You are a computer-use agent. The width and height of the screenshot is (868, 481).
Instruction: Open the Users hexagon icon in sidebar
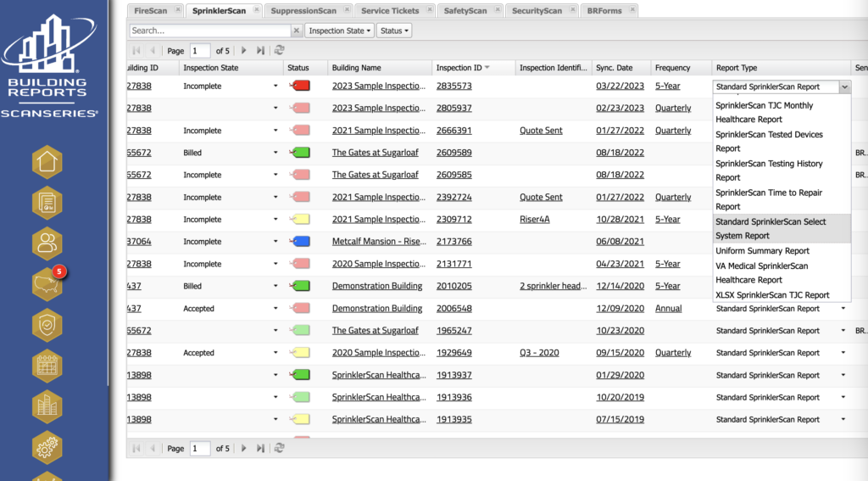click(x=47, y=243)
